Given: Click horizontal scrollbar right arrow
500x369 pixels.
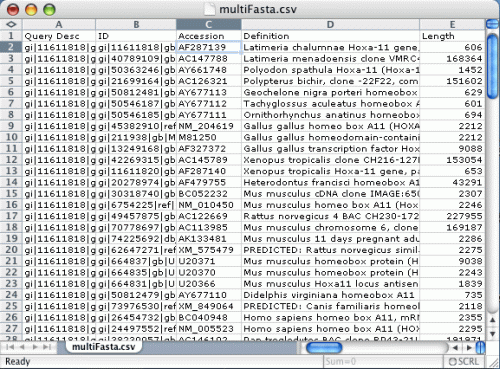Looking at the screenshot, I should pos(469,348).
